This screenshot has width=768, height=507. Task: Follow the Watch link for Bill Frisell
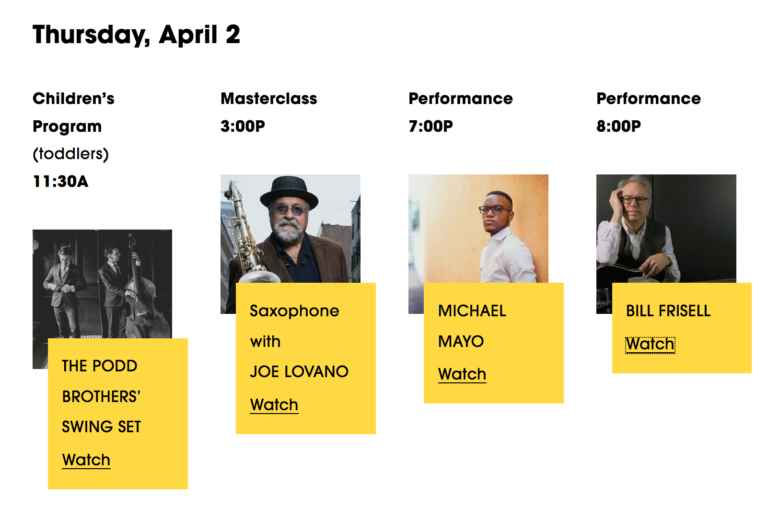650,344
